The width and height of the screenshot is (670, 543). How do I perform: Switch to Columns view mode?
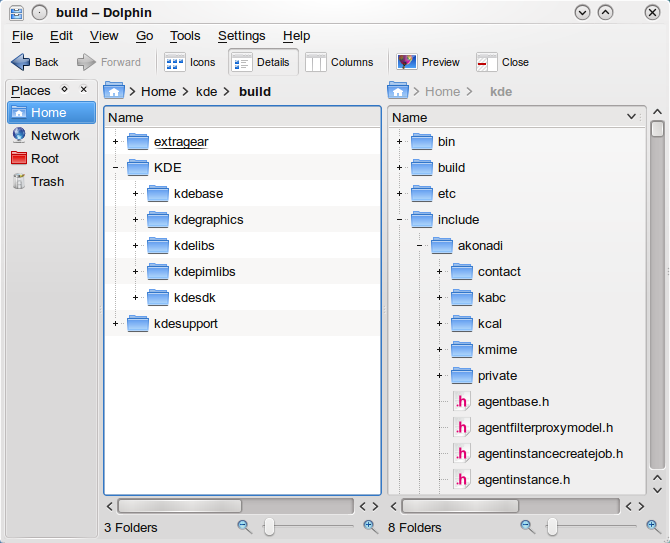click(x=339, y=62)
